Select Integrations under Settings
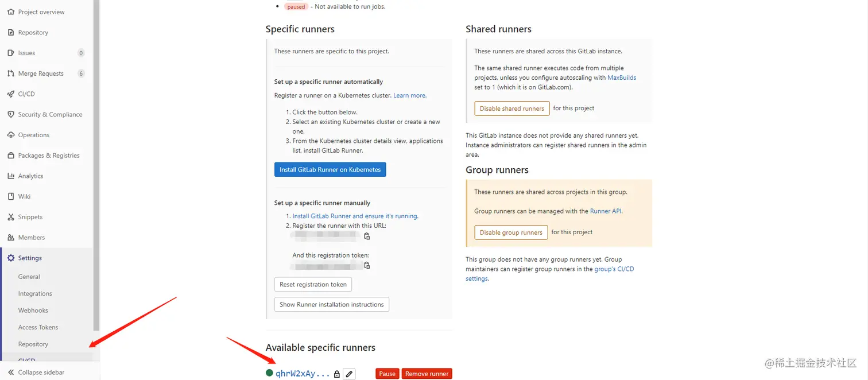Screen dimensions: 868x380 tap(35, 293)
